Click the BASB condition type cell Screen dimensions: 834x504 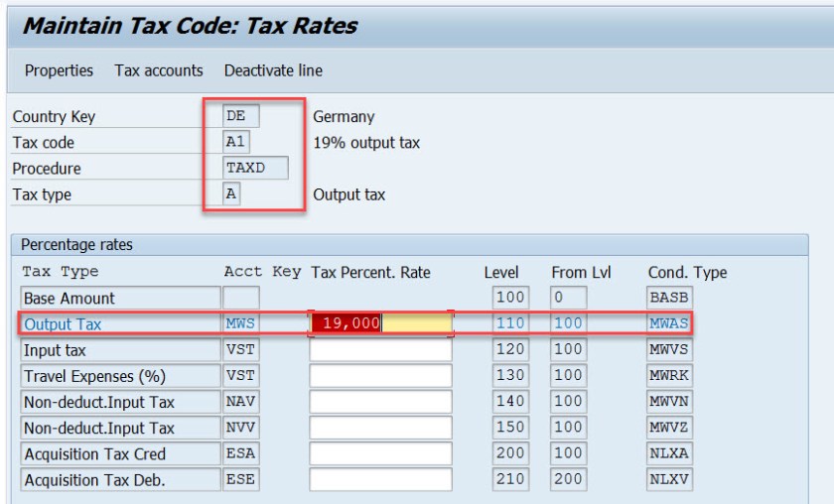[669, 298]
